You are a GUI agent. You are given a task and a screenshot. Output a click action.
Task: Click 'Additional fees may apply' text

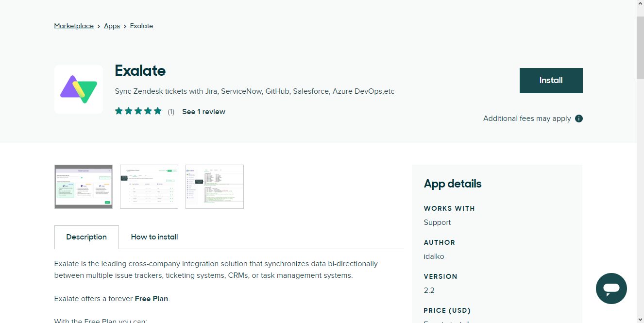[x=527, y=119]
